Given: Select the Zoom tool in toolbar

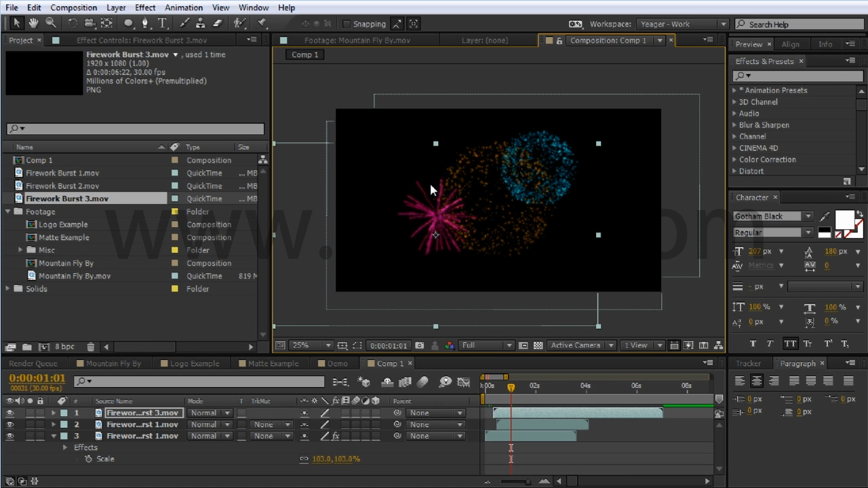Looking at the screenshot, I should pos(51,23).
